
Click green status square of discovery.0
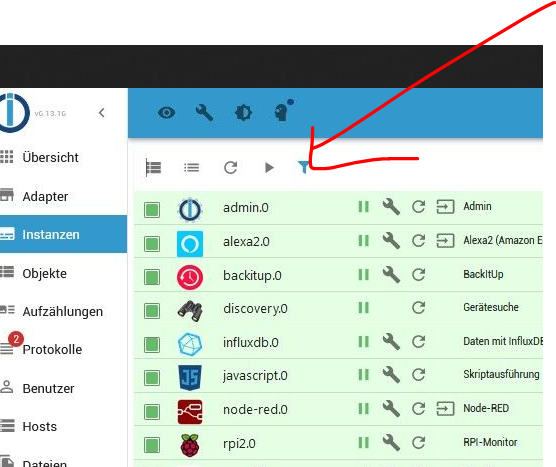coord(152,311)
